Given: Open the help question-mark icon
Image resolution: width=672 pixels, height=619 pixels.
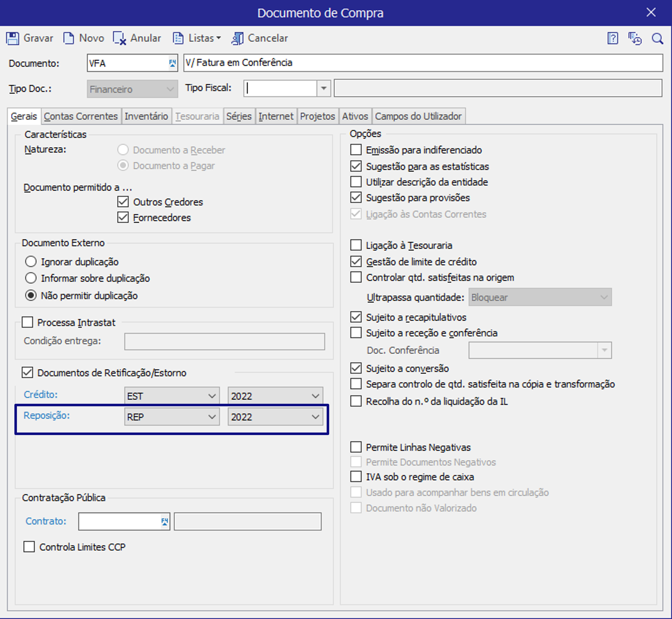Looking at the screenshot, I should tap(612, 39).
